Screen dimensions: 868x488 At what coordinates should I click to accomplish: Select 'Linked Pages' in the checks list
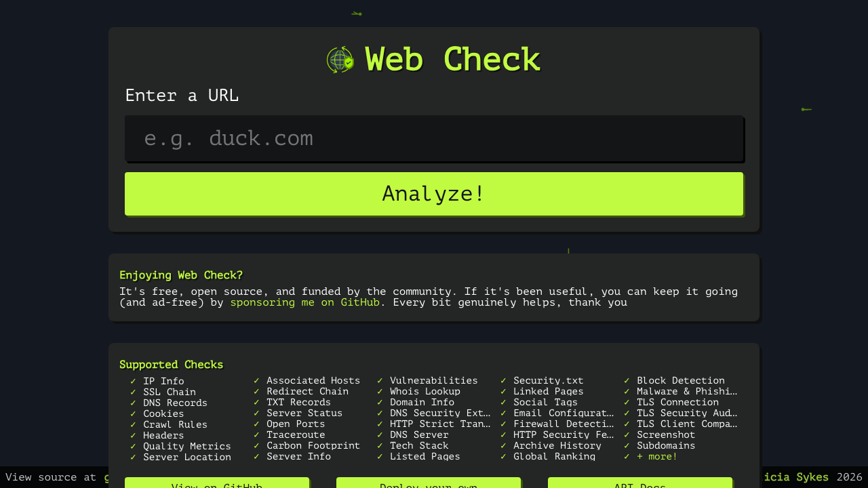[x=549, y=391]
